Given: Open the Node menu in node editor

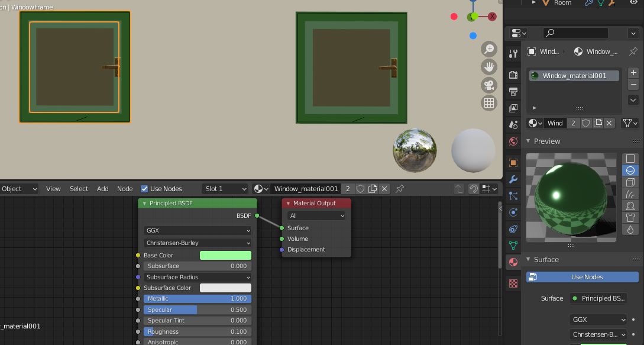Looking at the screenshot, I should coord(125,189).
